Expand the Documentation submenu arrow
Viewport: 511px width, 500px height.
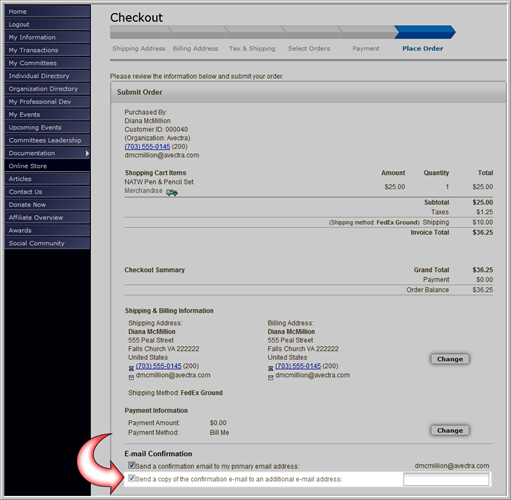[x=87, y=153]
